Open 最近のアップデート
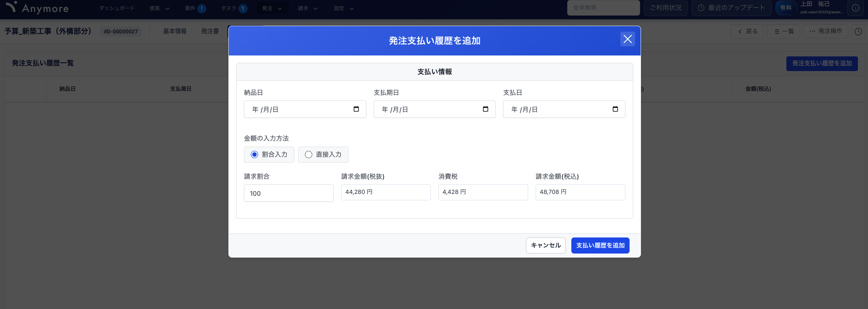 731,8
